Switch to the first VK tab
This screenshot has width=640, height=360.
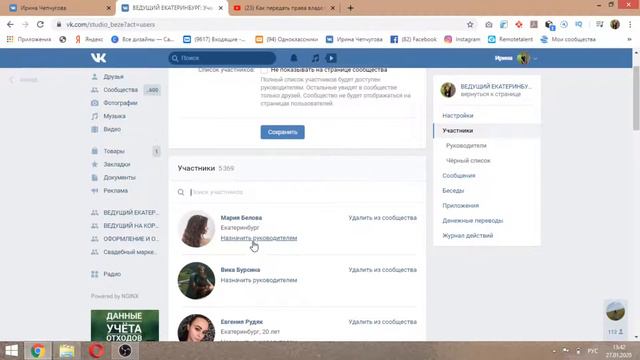[x=59, y=8]
